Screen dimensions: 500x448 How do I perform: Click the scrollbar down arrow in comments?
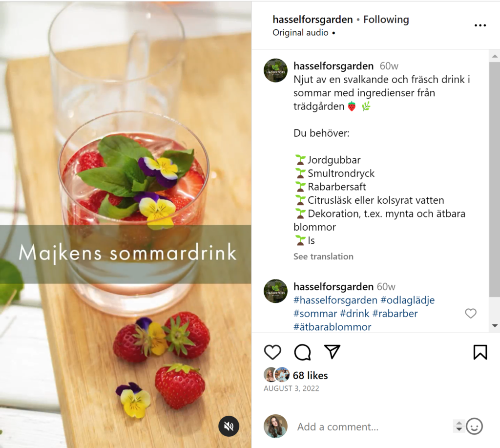[x=495, y=325]
